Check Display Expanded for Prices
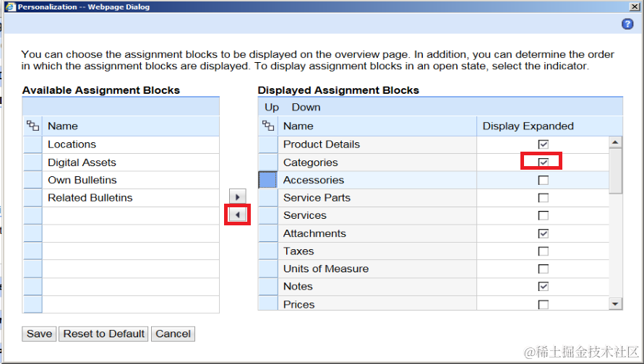The width and height of the screenshot is (644, 364). point(543,305)
